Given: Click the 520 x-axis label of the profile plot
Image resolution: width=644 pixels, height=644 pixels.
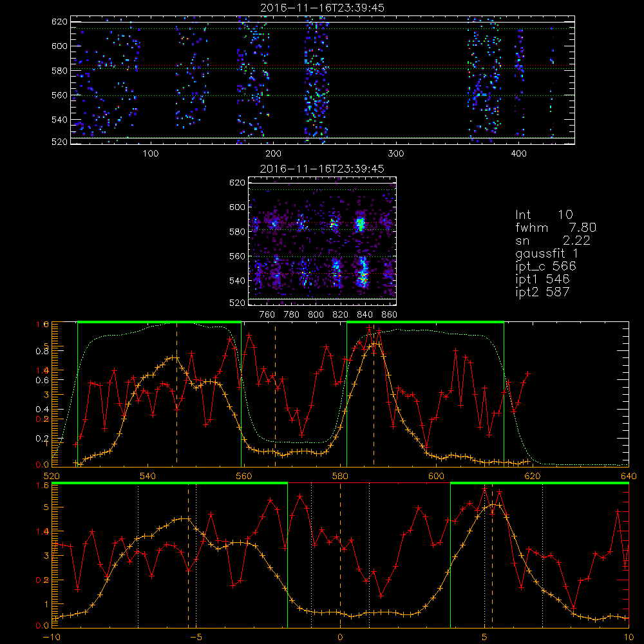Looking at the screenshot, I should point(52,476).
